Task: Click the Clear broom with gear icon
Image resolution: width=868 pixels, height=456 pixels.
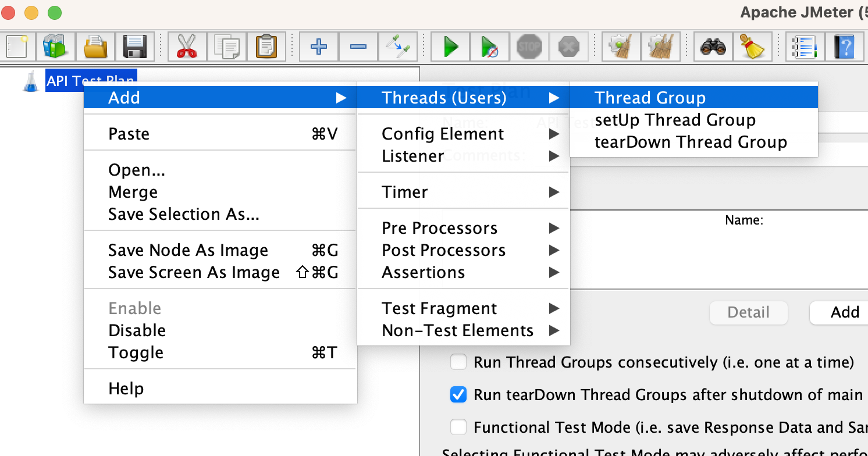Action: (621, 45)
